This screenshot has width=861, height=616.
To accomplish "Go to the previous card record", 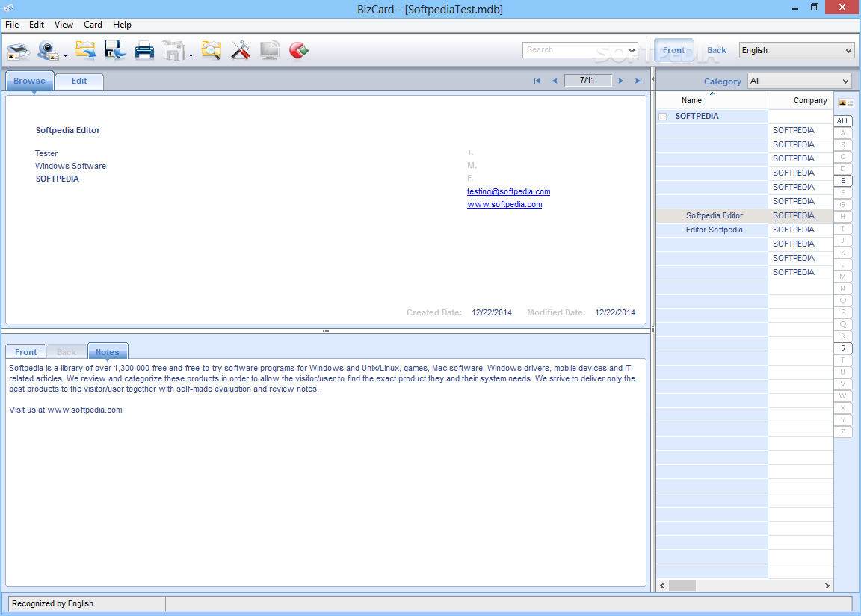I will pyautogui.click(x=555, y=81).
